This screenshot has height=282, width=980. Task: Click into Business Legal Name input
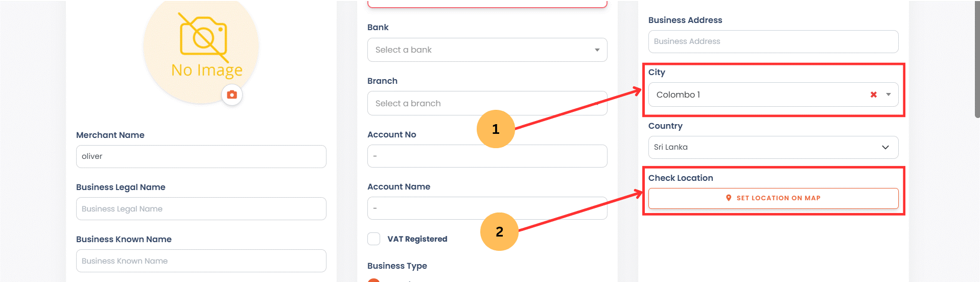pos(201,208)
